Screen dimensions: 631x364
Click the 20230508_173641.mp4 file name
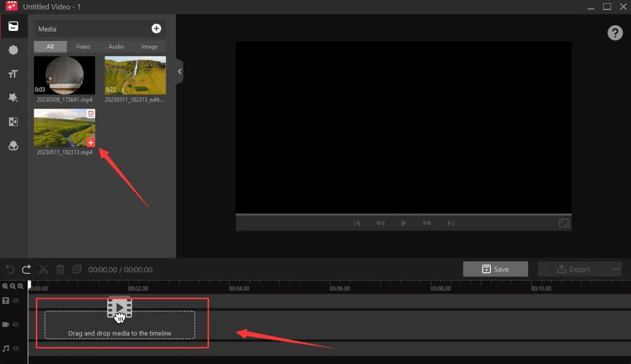pos(65,100)
